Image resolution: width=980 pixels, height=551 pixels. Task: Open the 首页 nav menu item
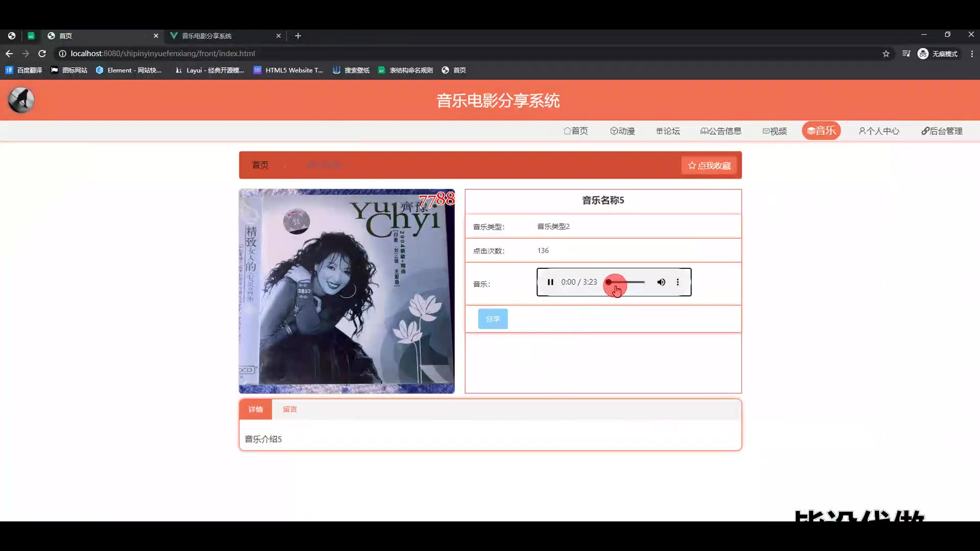tap(576, 131)
